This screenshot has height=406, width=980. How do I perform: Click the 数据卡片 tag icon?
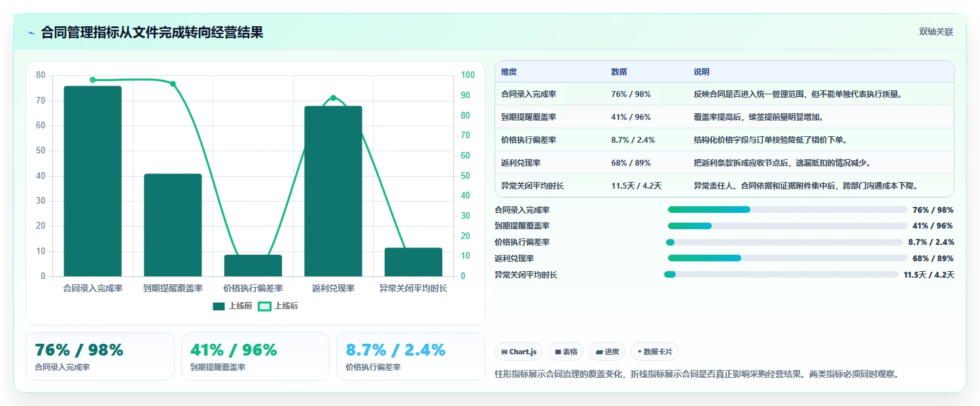[640, 352]
